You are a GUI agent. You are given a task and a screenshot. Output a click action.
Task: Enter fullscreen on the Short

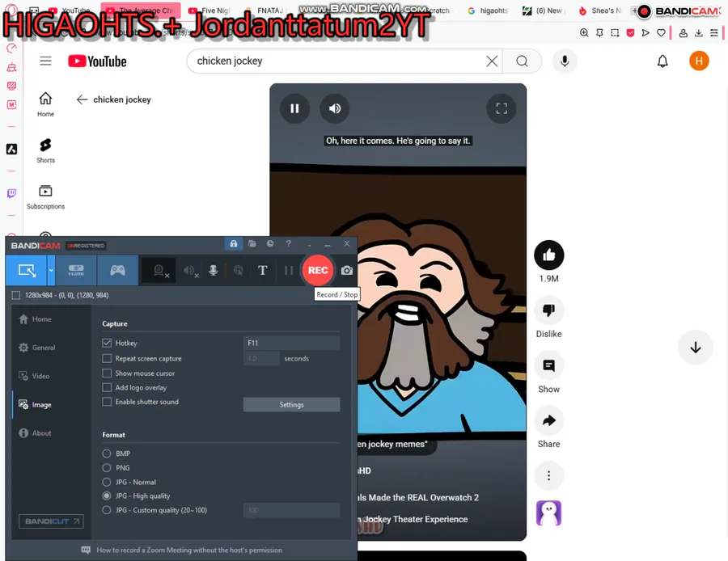click(x=502, y=108)
